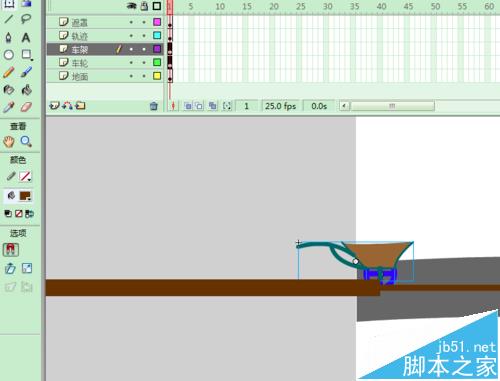This screenshot has width=500, height=381.
Task: Select the 车架 layer row
Action: pos(105,49)
